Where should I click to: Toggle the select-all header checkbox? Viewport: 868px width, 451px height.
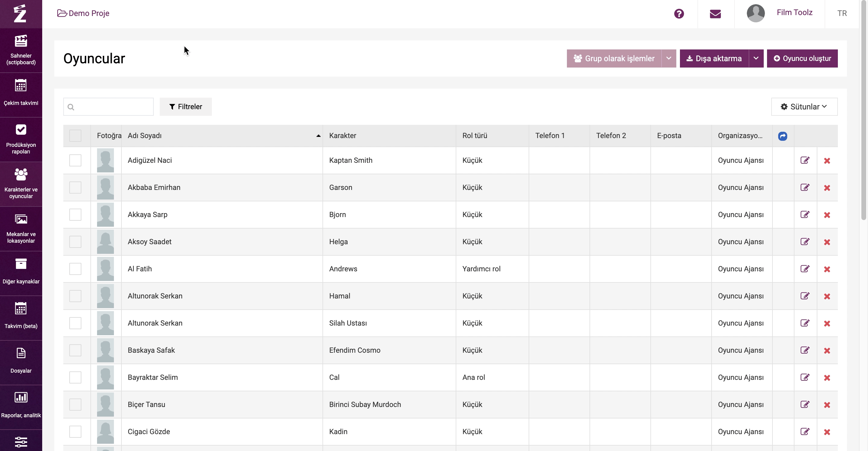[75, 135]
